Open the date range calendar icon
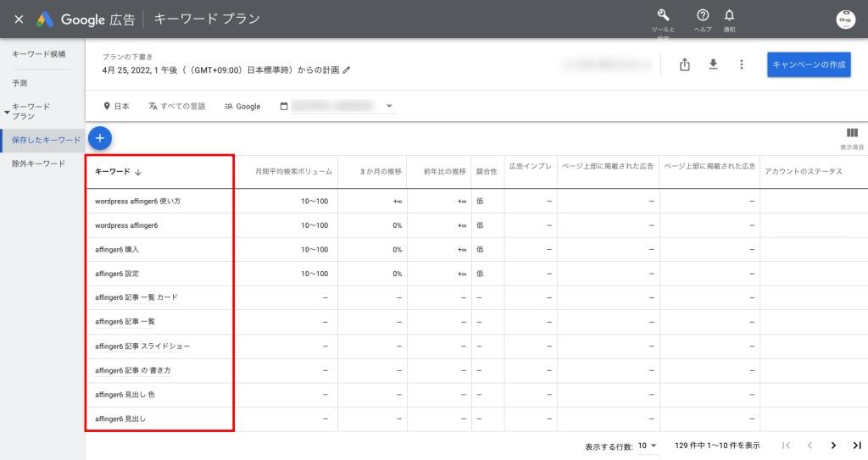 (x=284, y=106)
